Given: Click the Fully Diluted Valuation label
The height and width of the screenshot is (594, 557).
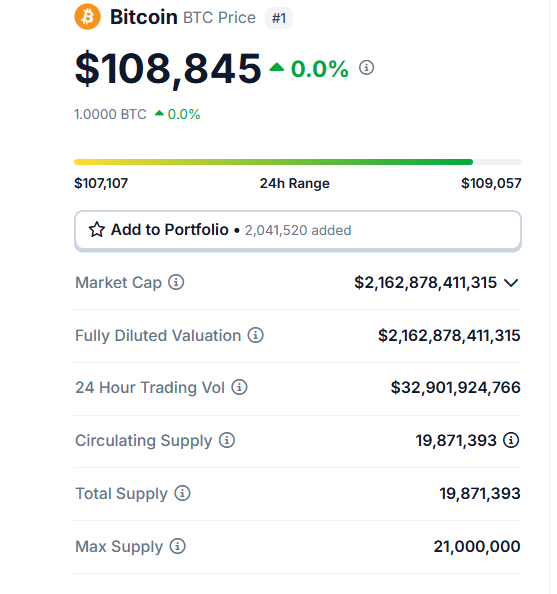Looking at the screenshot, I should coord(158,336).
